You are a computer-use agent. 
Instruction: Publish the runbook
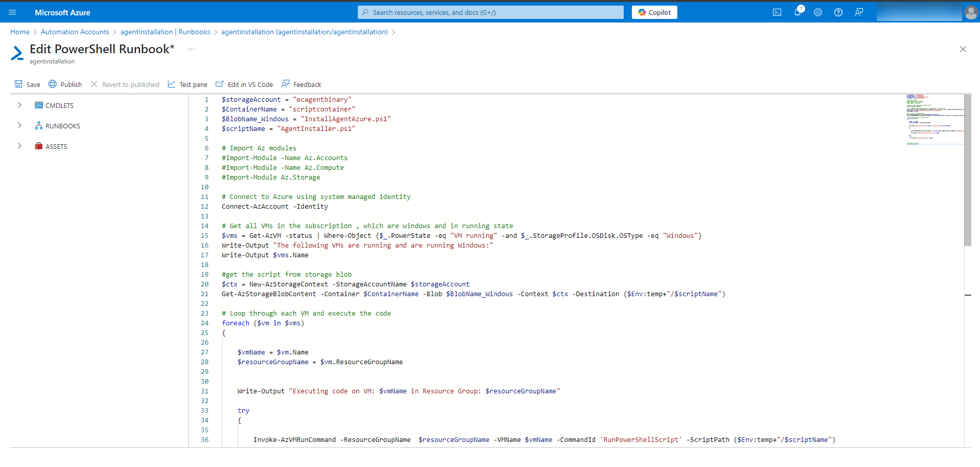click(x=65, y=84)
